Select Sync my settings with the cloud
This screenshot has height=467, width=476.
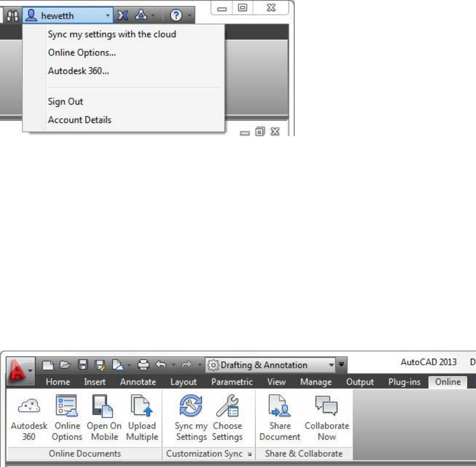(112, 35)
